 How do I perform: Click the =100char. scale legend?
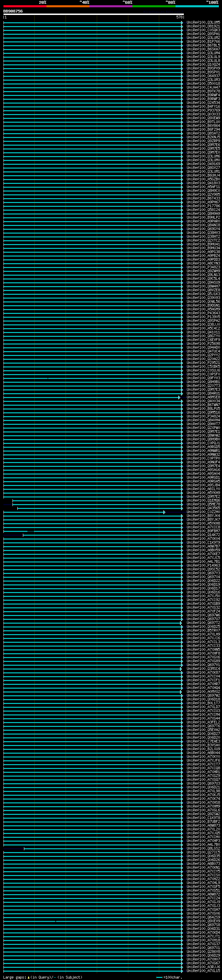click(x=169, y=977)
